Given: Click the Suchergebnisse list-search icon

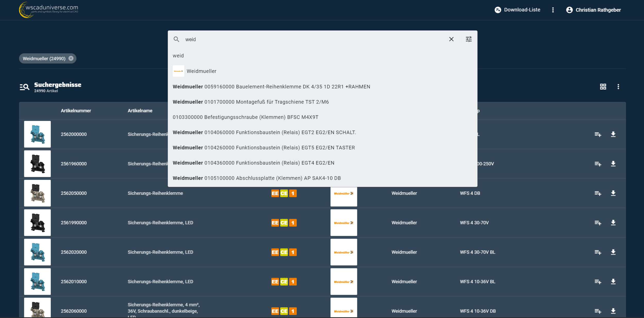Looking at the screenshot, I should click(x=24, y=87).
